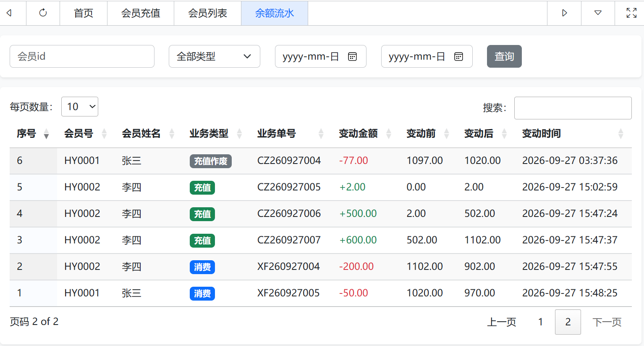Click the 消费 badge for XF260927004

(x=202, y=267)
